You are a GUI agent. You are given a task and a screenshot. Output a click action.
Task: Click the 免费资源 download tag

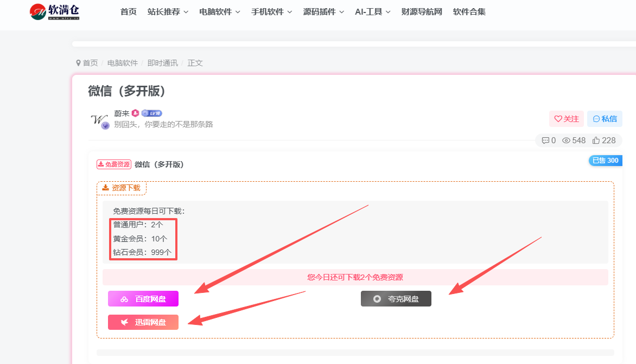pyautogui.click(x=114, y=164)
